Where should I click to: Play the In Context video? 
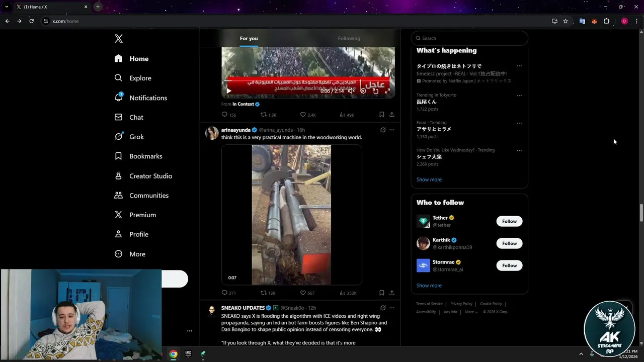tap(229, 91)
